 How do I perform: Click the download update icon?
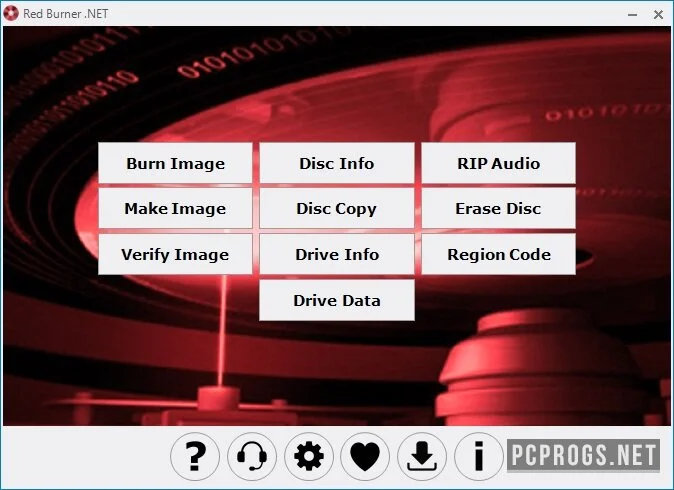click(x=422, y=456)
